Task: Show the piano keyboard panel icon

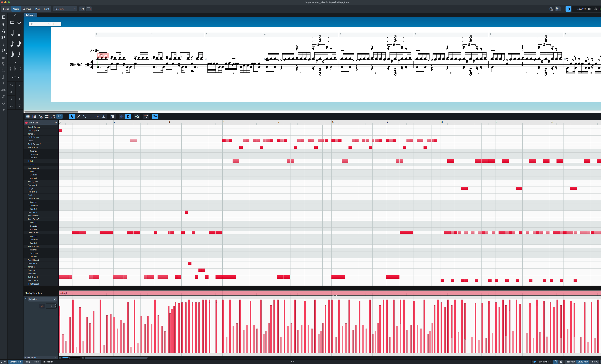Action: click(34, 117)
